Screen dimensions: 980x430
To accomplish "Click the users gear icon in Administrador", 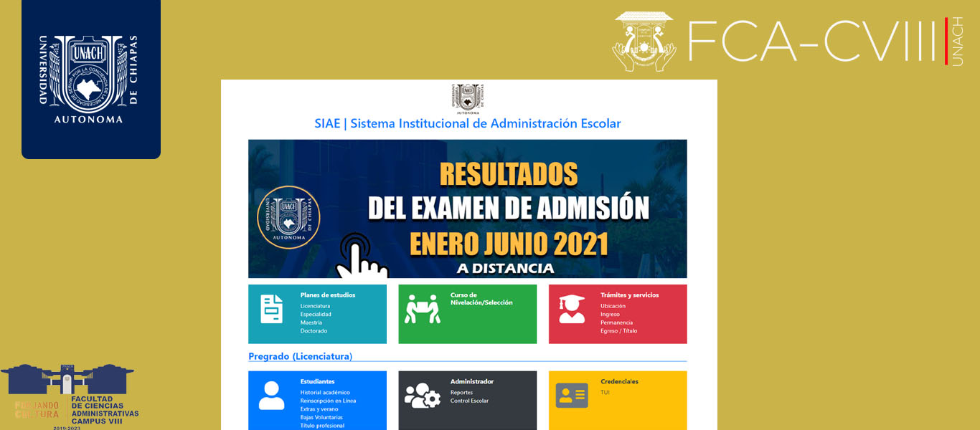I will pos(423,396).
